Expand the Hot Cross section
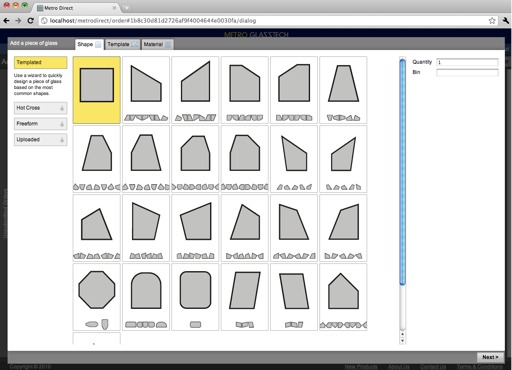 point(40,108)
